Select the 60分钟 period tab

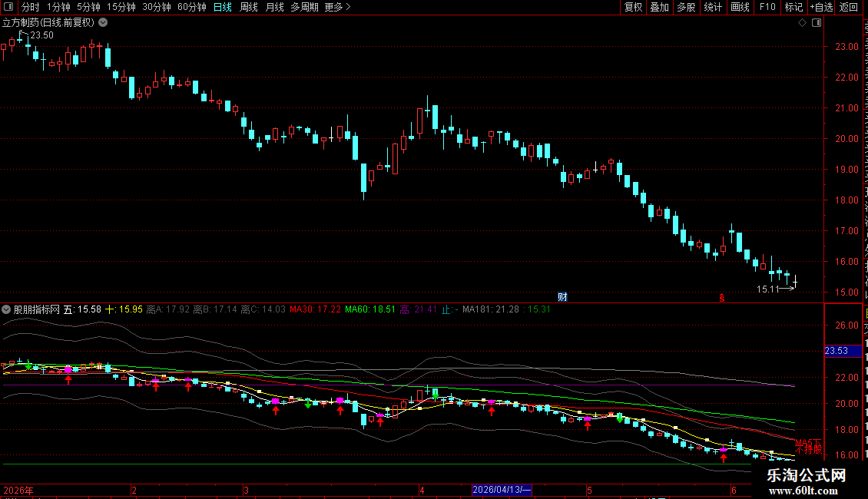192,7
